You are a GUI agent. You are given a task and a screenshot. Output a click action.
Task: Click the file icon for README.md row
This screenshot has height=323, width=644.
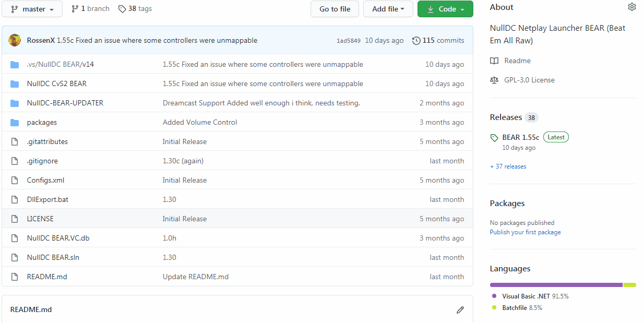click(15, 277)
